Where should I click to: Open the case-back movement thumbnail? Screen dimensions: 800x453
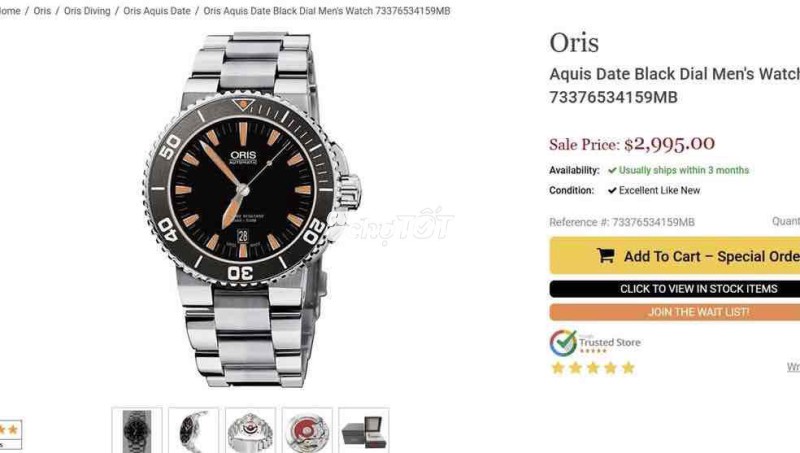point(307,430)
